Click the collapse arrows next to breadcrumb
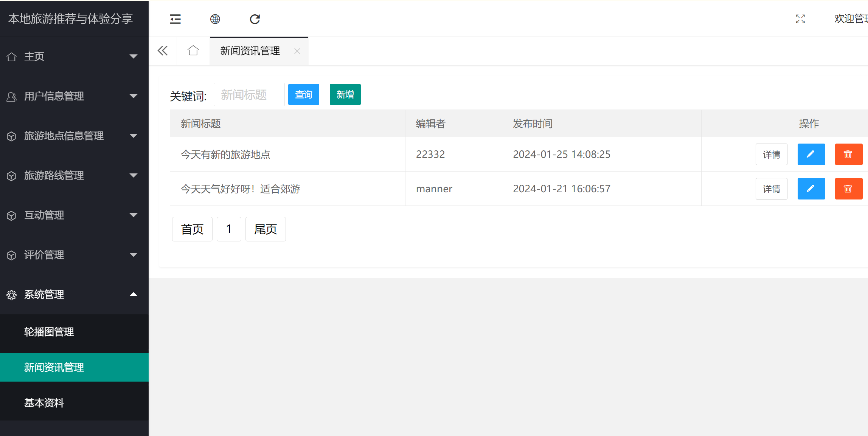The height and width of the screenshot is (436, 868). coord(162,50)
